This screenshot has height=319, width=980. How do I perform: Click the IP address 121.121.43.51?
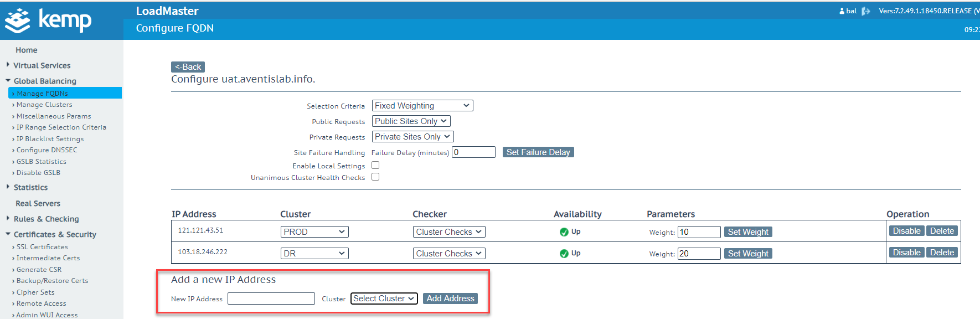point(200,230)
